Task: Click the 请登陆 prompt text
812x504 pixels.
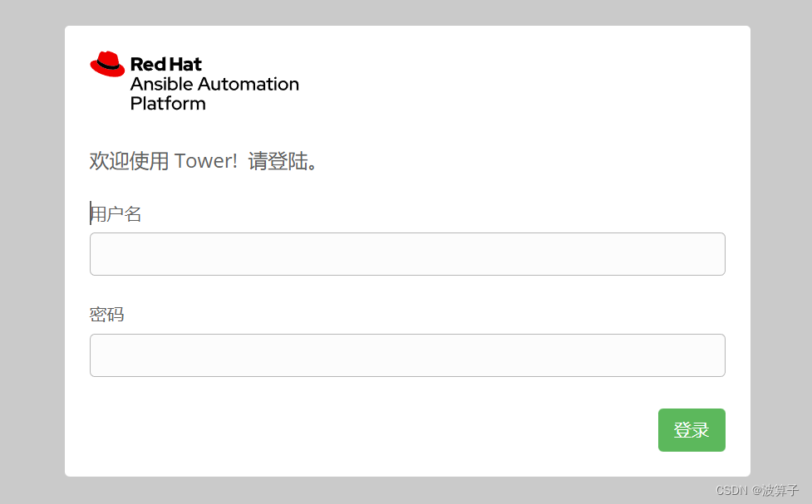Action: point(288,161)
